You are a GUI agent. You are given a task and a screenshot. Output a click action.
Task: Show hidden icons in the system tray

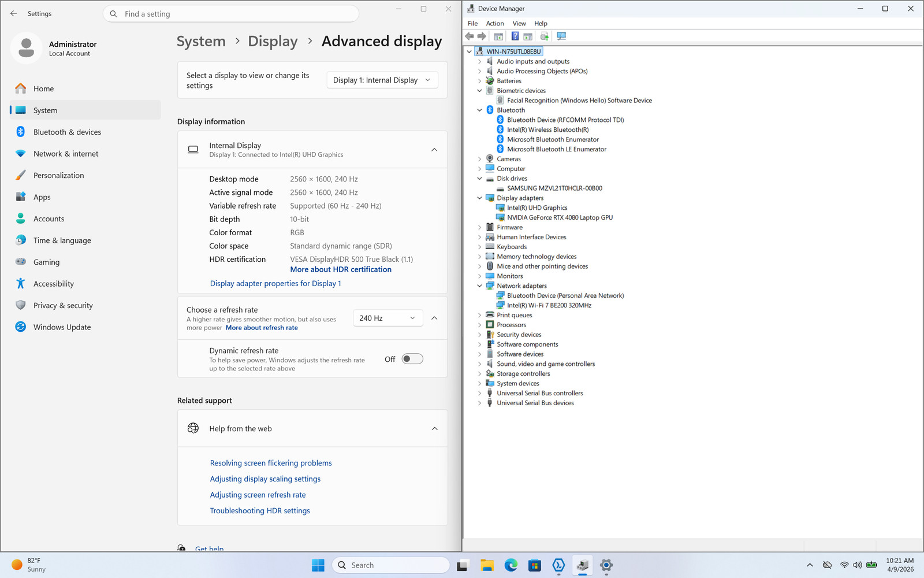810,565
